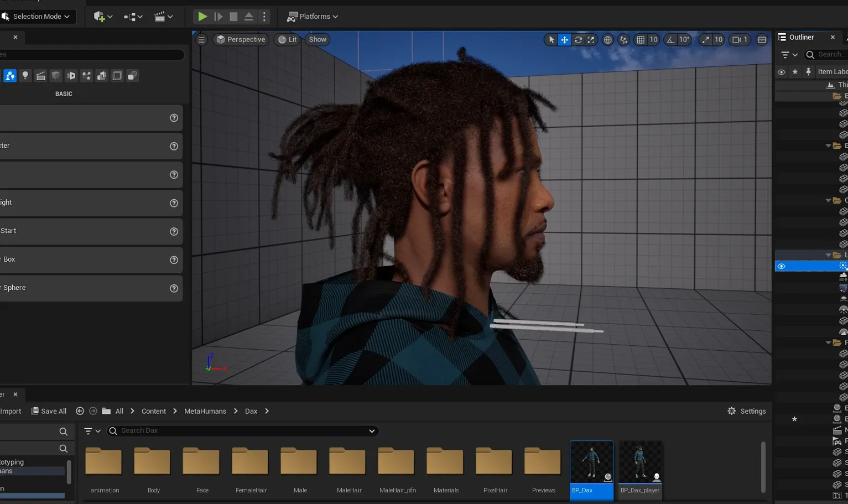Image resolution: width=848 pixels, height=504 pixels.
Task: Open the Lit view mode menu
Action: [287, 39]
